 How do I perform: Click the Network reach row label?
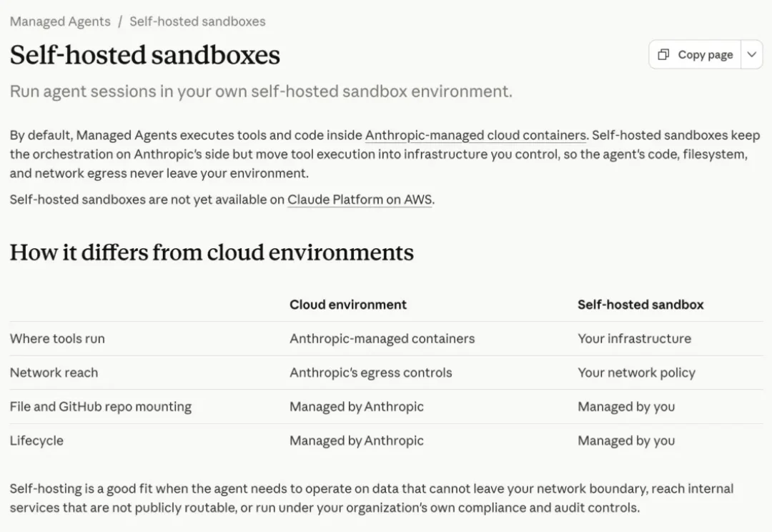click(54, 373)
